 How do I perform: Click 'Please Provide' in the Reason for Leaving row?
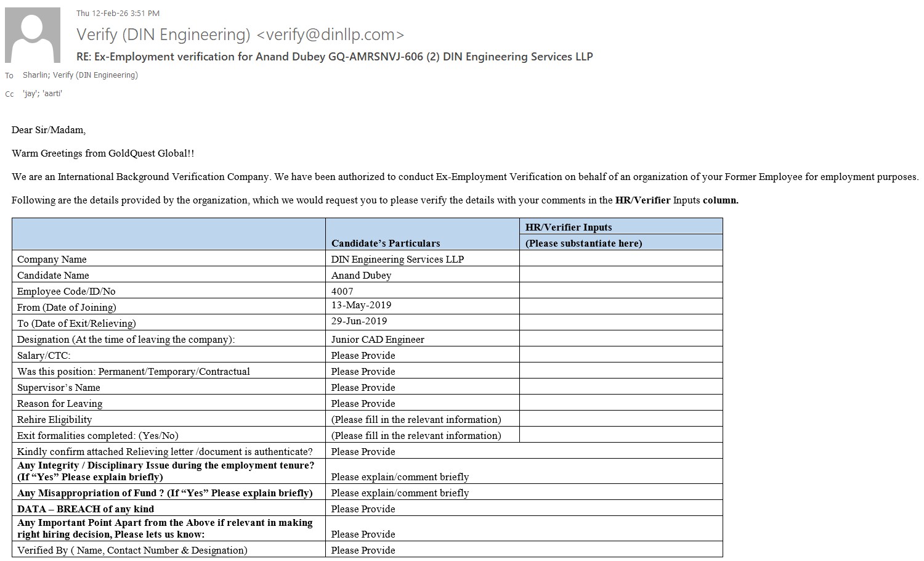pos(363,403)
